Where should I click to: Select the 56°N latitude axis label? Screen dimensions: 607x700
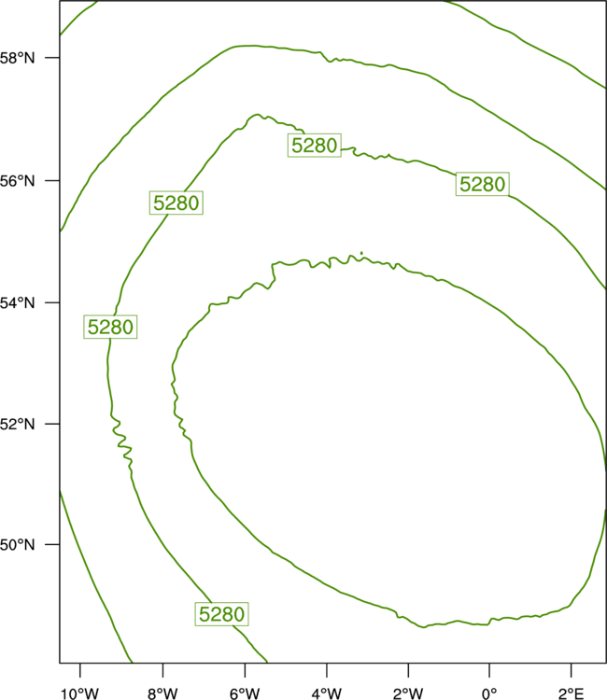(x=17, y=181)
